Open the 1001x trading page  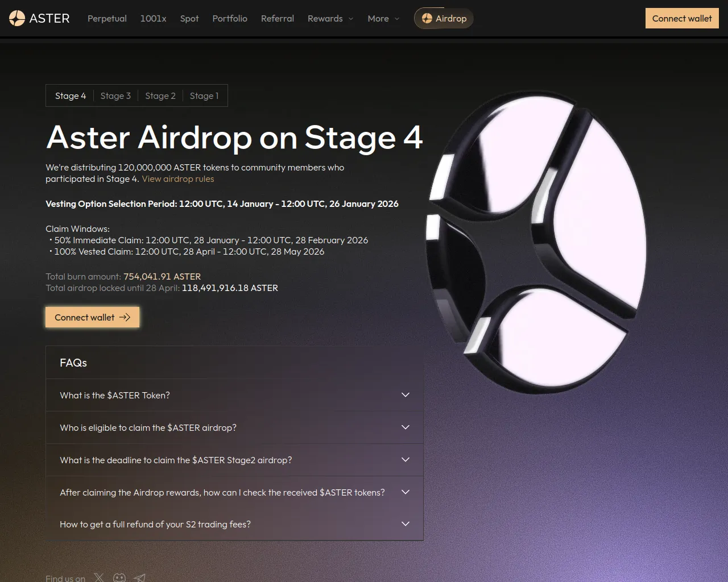tap(154, 18)
